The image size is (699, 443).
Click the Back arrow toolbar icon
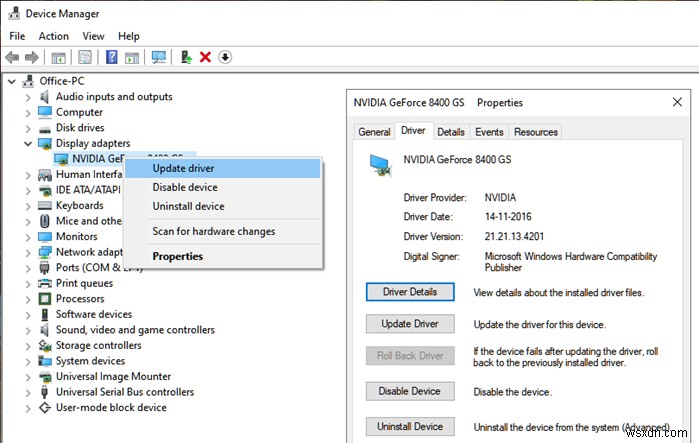(12, 57)
